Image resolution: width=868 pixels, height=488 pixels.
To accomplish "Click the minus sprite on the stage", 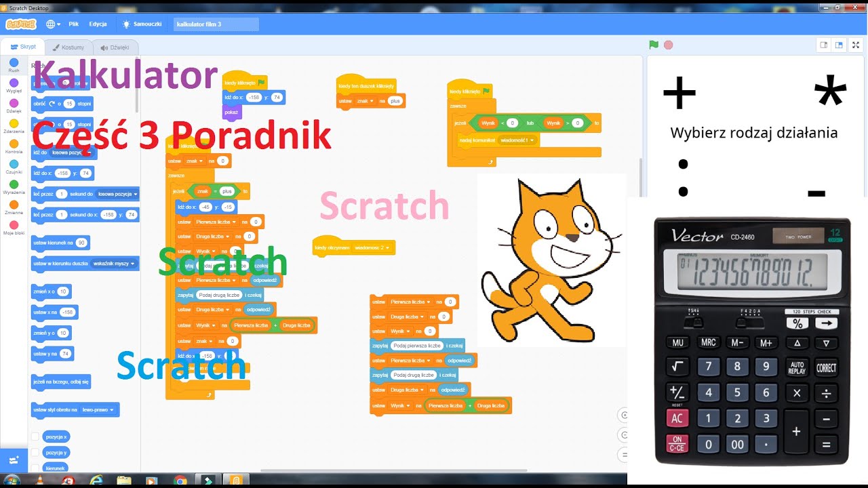I will pyautogui.click(x=816, y=194).
